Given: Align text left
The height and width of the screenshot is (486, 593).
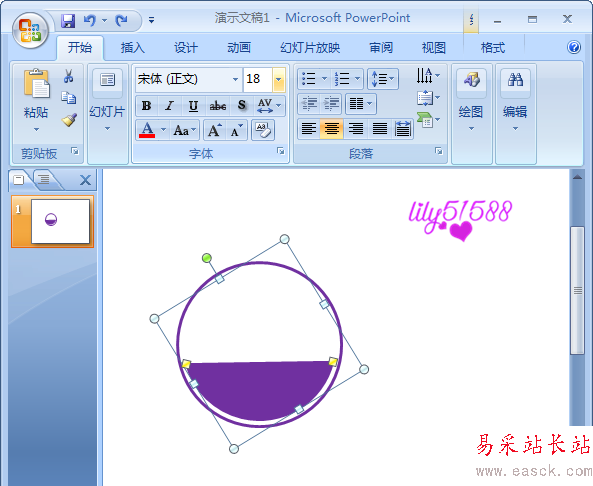Looking at the screenshot, I should (309, 129).
